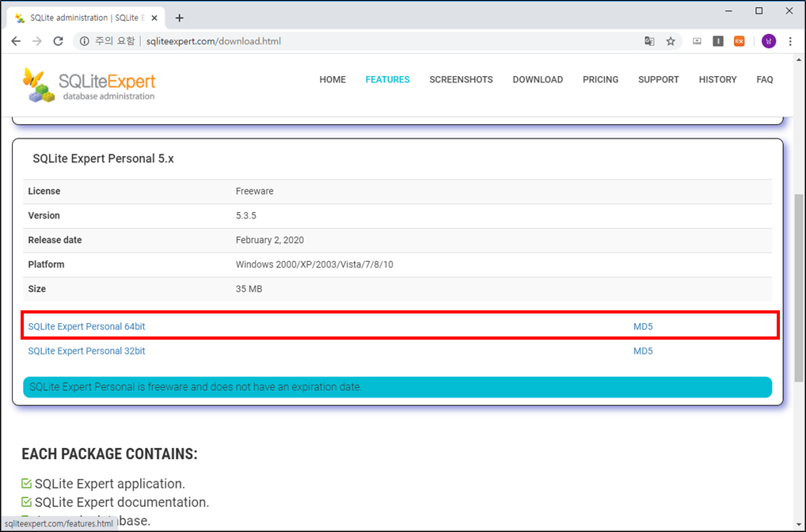Open the FEATURES menu item
806x532 pixels.
tap(388, 80)
